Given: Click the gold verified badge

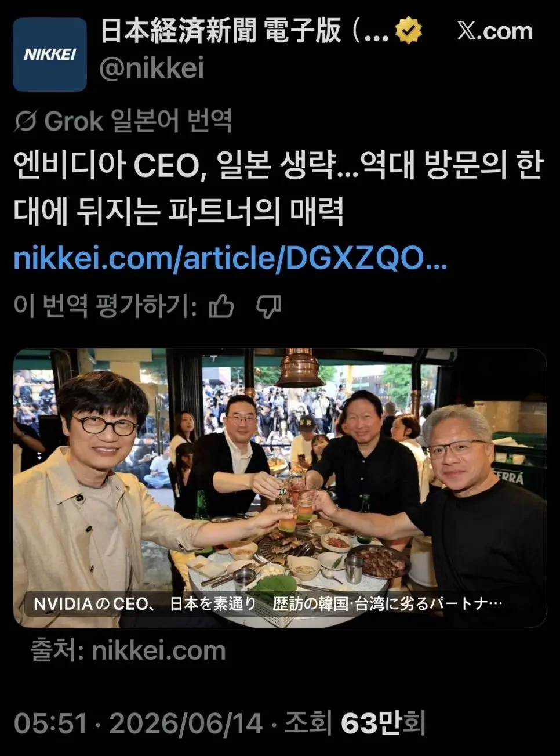Looking at the screenshot, I should click(x=409, y=31).
